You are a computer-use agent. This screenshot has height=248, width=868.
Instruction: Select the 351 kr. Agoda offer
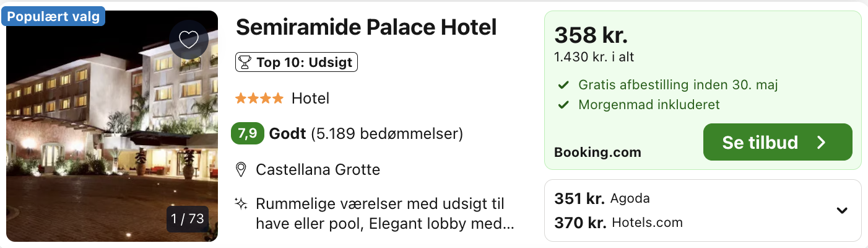tap(602, 198)
